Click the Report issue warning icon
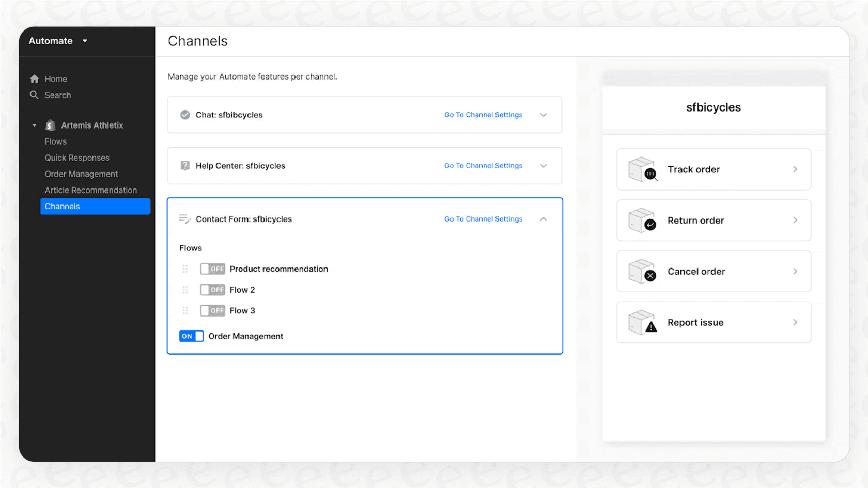The width and height of the screenshot is (868, 488). pyautogui.click(x=642, y=323)
